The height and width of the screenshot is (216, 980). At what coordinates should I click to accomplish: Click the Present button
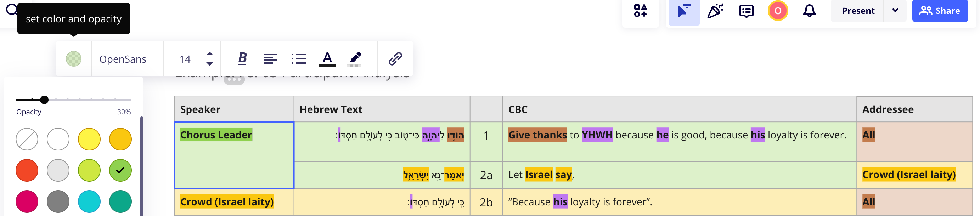(858, 11)
